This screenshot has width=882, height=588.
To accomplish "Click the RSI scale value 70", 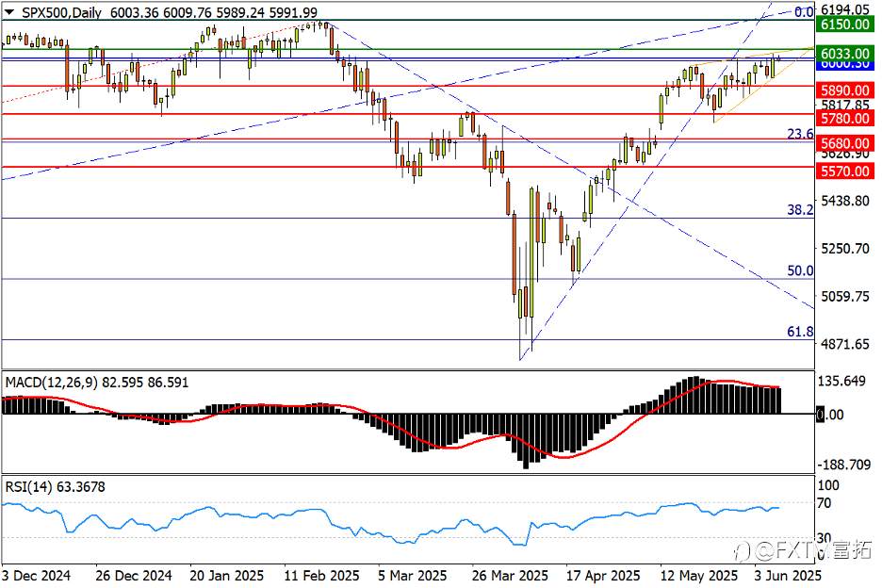I will 825,503.
